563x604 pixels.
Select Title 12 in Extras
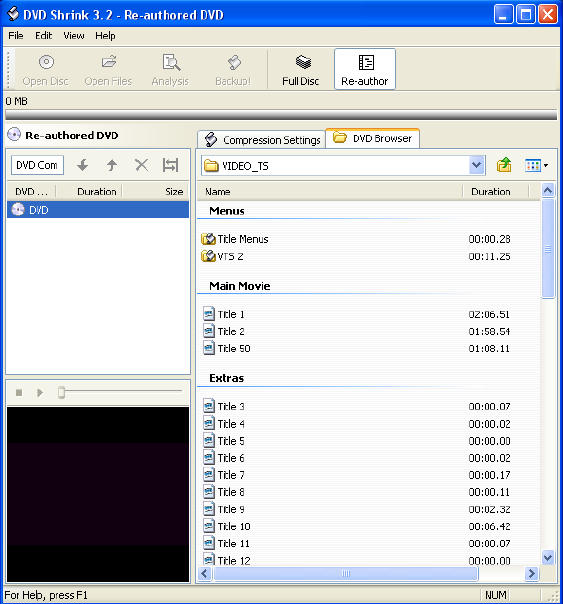227,560
